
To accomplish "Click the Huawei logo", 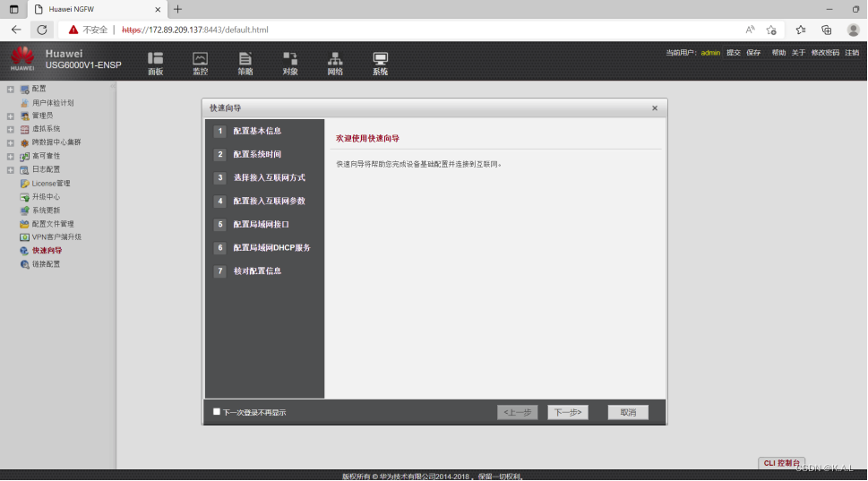I will click(x=22, y=59).
